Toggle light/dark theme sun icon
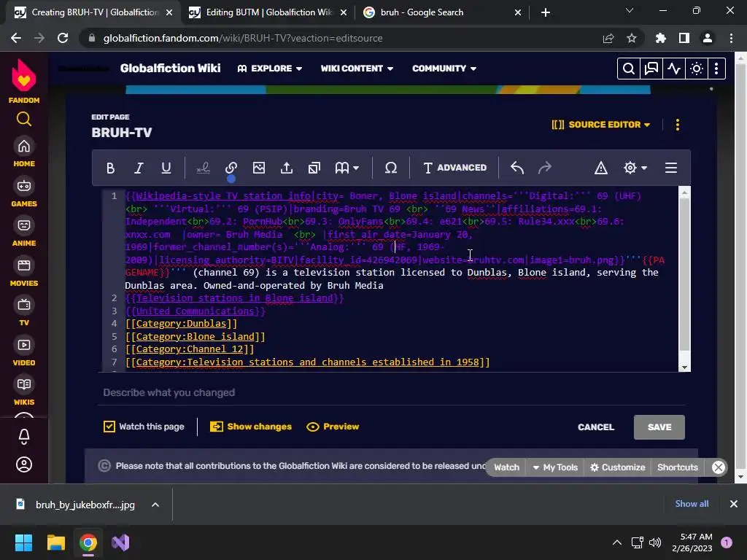The height and width of the screenshot is (560, 747). (x=697, y=69)
